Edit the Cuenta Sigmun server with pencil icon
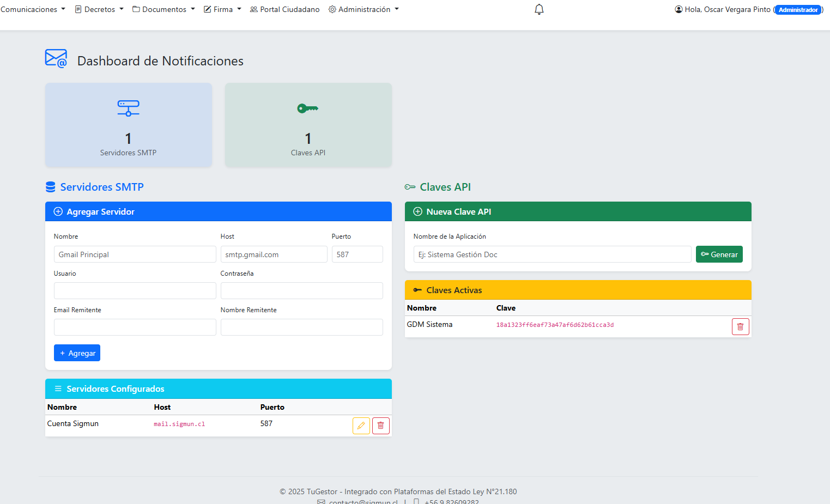This screenshot has width=830, height=504. pyautogui.click(x=361, y=426)
